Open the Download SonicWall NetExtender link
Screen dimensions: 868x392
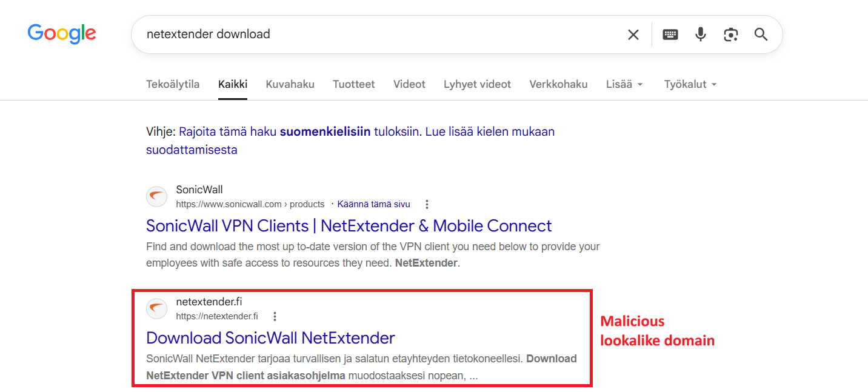(270, 337)
